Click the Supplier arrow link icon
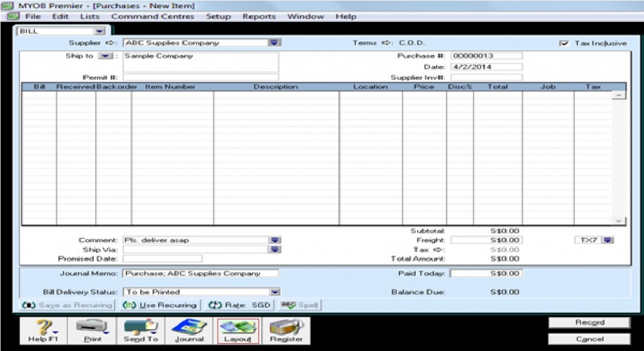The image size is (644, 351). click(110, 43)
